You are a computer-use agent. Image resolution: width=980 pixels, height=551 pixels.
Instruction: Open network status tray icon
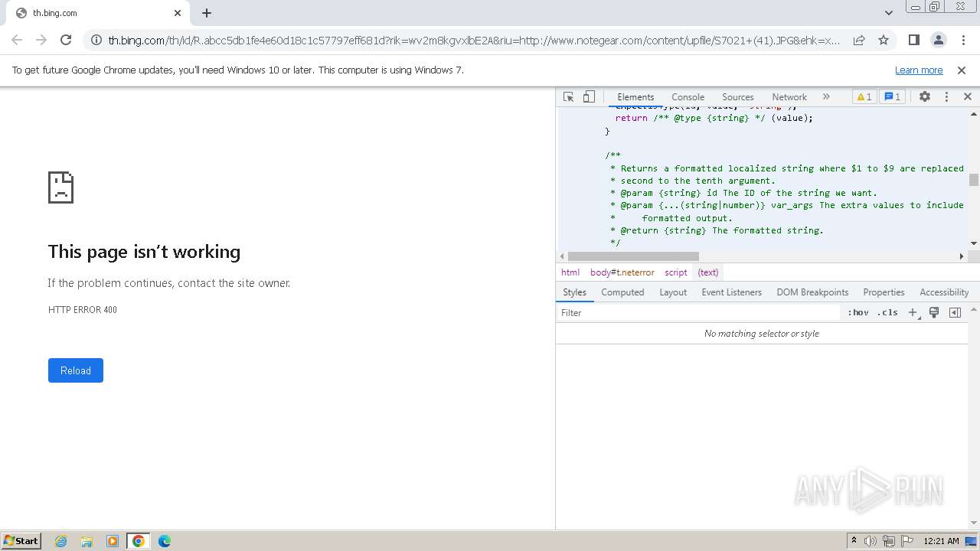tap(889, 541)
